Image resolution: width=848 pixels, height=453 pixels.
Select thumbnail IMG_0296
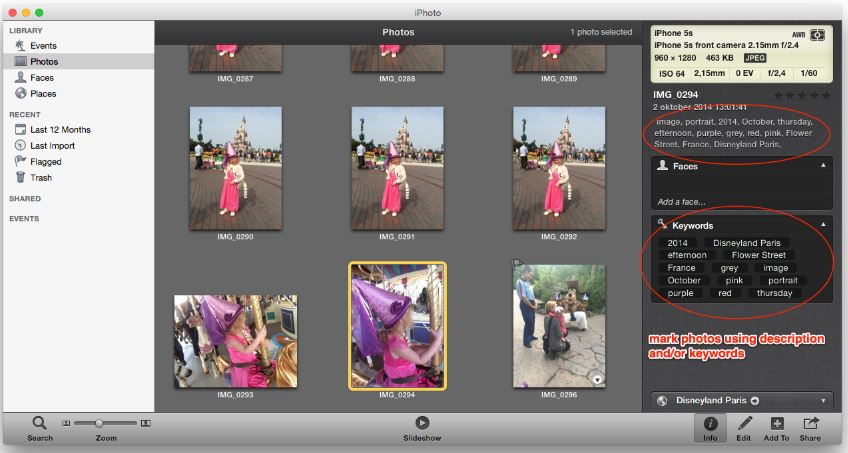pyautogui.click(x=559, y=326)
